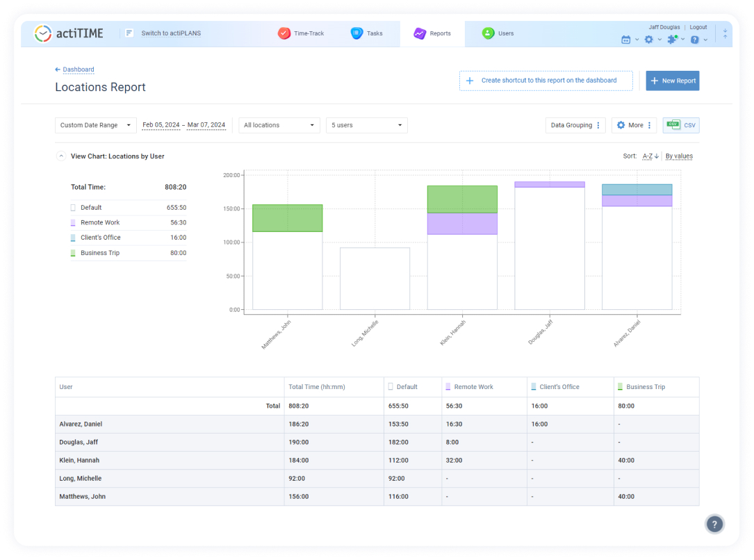
Task: Click the actiTIME clock logo
Action: pos(43,33)
